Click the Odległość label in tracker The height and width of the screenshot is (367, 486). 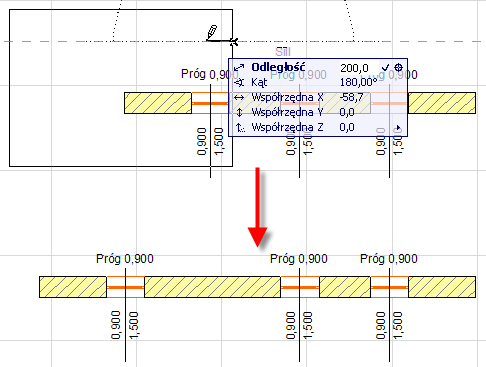click(278, 67)
